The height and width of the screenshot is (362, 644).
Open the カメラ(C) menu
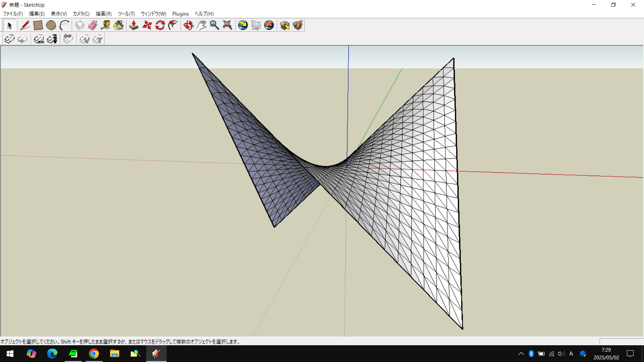click(81, 14)
